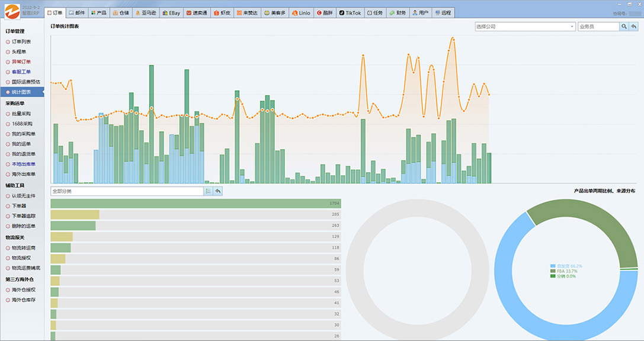Open the red 异常订单 link
This screenshot has height=341, width=644.
(x=21, y=62)
